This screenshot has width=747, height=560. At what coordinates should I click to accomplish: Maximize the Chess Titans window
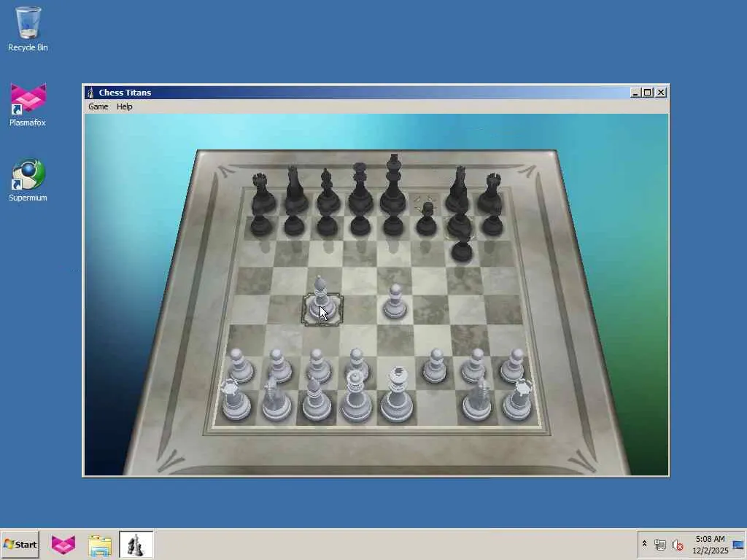click(x=648, y=93)
